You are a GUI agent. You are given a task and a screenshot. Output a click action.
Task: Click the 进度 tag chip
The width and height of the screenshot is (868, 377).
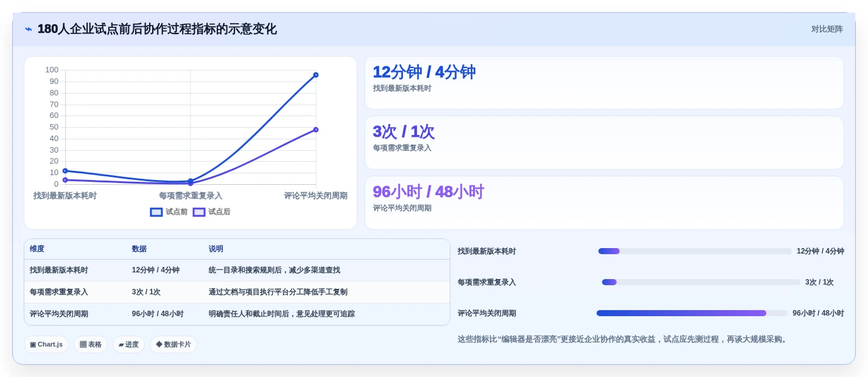[128, 345]
